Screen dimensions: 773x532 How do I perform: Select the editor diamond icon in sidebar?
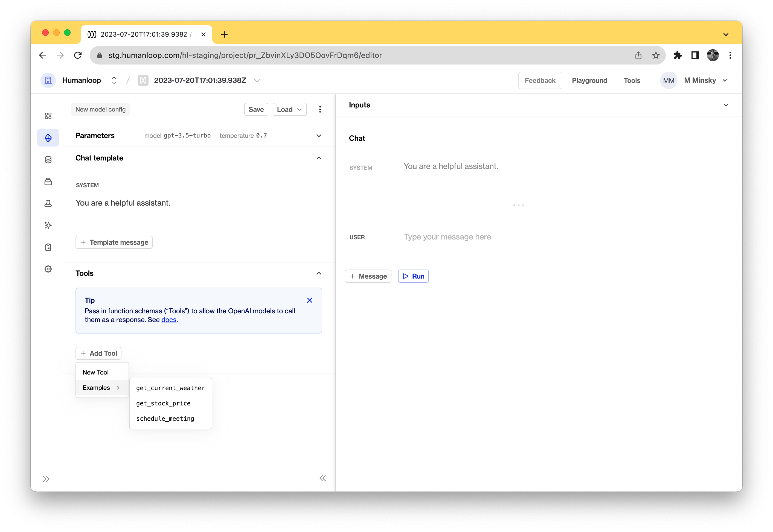pos(48,138)
